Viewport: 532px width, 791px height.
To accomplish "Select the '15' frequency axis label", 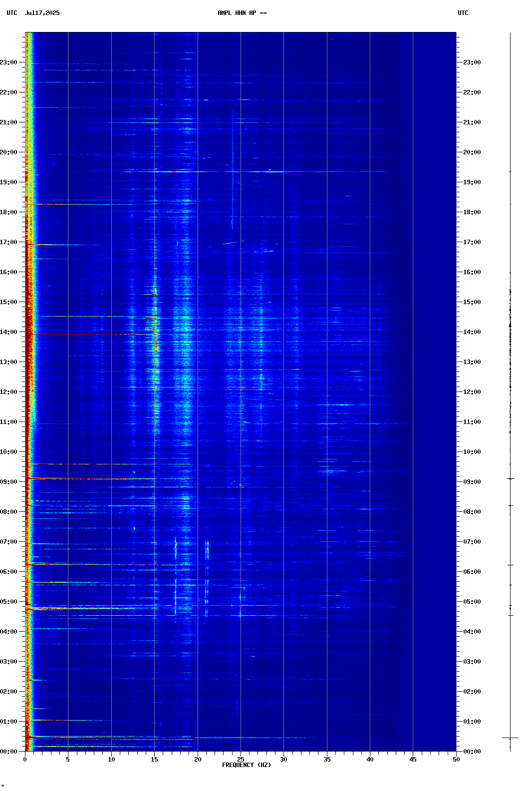I will (x=154, y=760).
